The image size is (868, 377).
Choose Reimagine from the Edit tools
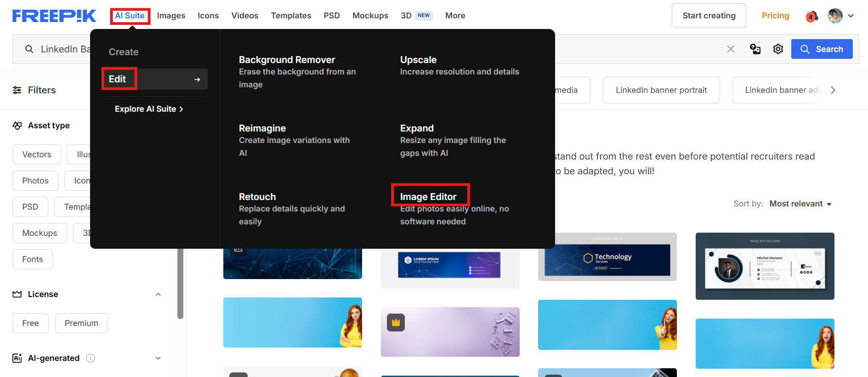point(262,128)
